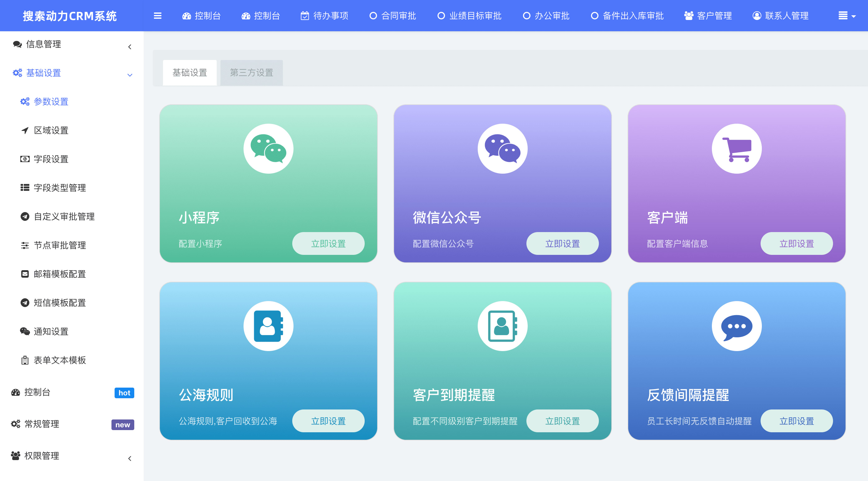
Task: Click the 员工长时间无反馈自动提醒 description text
Action: [699, 421]
